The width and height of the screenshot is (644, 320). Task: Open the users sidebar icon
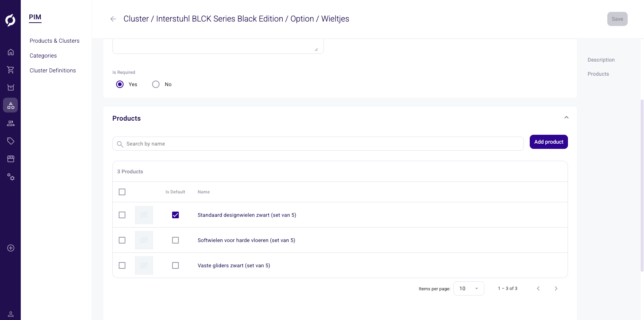pyautogui.click(x=11, y=123)
